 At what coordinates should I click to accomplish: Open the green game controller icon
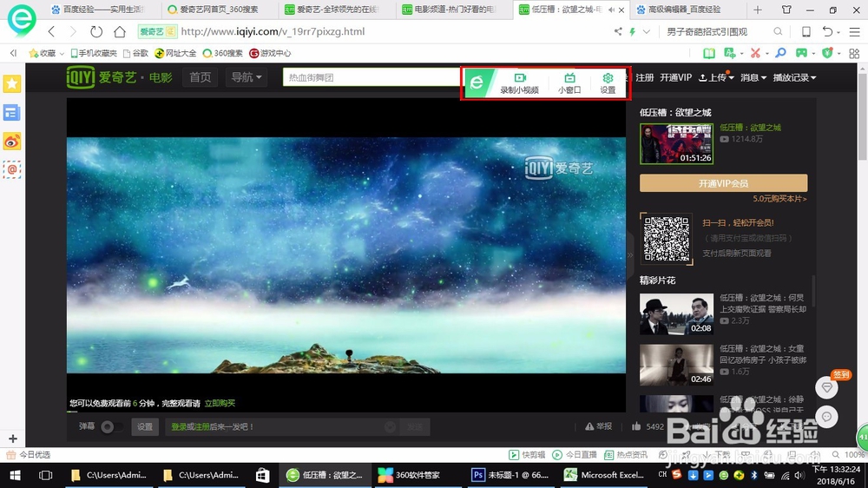point(801,53)
